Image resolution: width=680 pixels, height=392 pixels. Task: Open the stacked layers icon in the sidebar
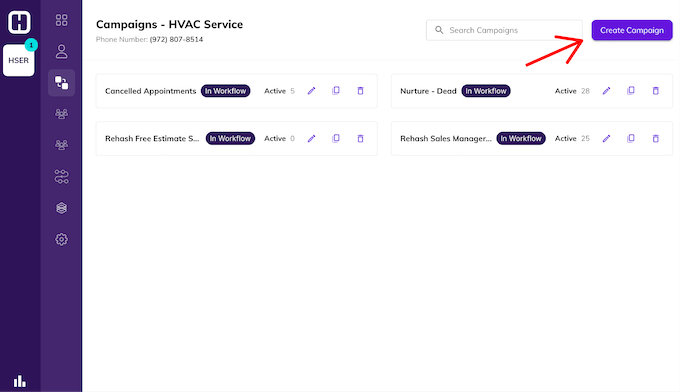click(62, 208)
